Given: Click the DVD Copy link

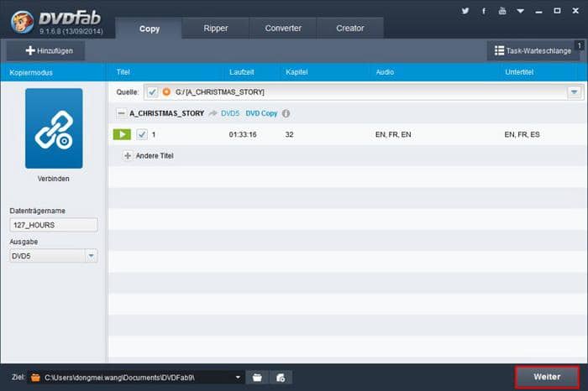Looking at the screenshot, I should pos(261,113).
